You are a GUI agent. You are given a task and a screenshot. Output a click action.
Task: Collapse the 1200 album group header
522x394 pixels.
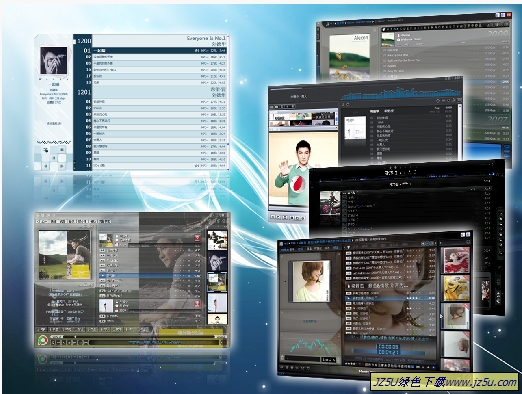tap(150, 41)
